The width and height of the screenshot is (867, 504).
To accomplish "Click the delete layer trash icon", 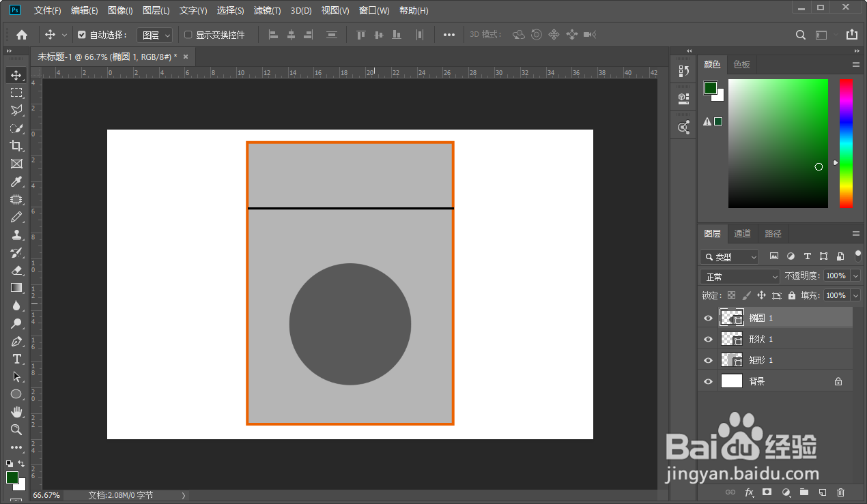I will [840, 492].
